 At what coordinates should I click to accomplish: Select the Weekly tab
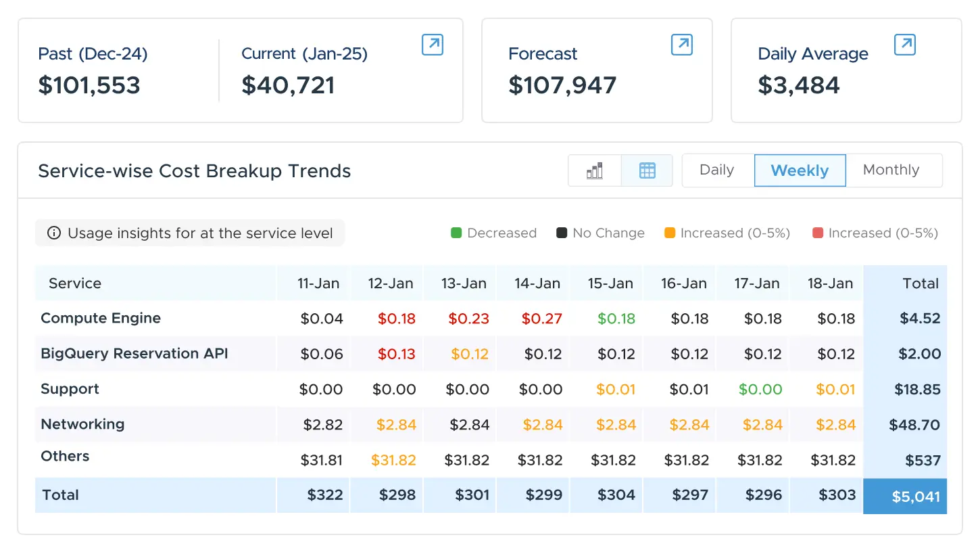(x=800, y=170)
